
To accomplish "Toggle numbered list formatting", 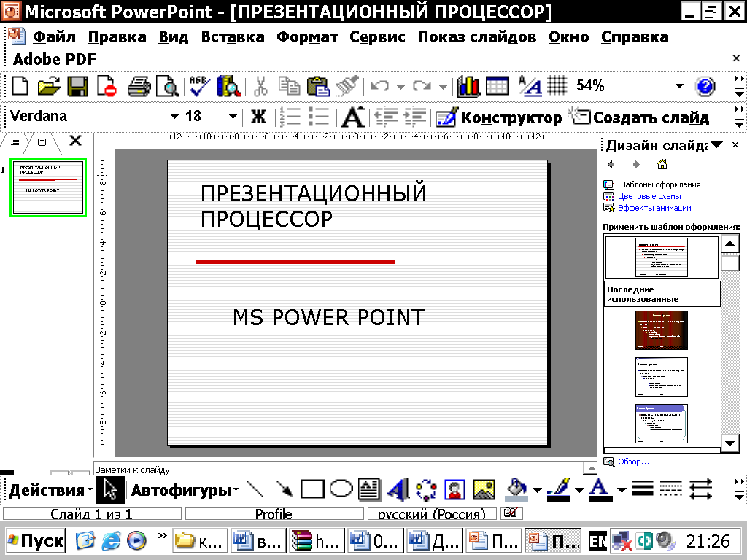I will tap(290, 117).
